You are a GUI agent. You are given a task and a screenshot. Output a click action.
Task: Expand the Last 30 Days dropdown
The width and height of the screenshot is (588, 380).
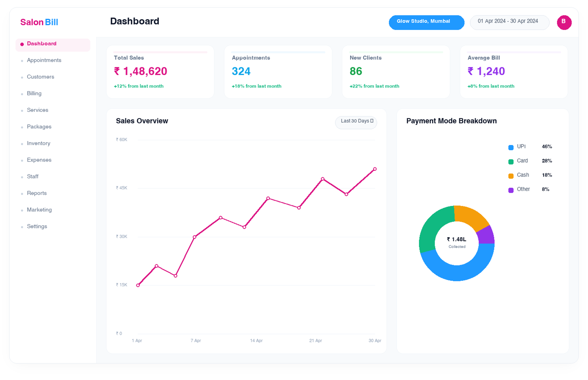pos(356,122)
